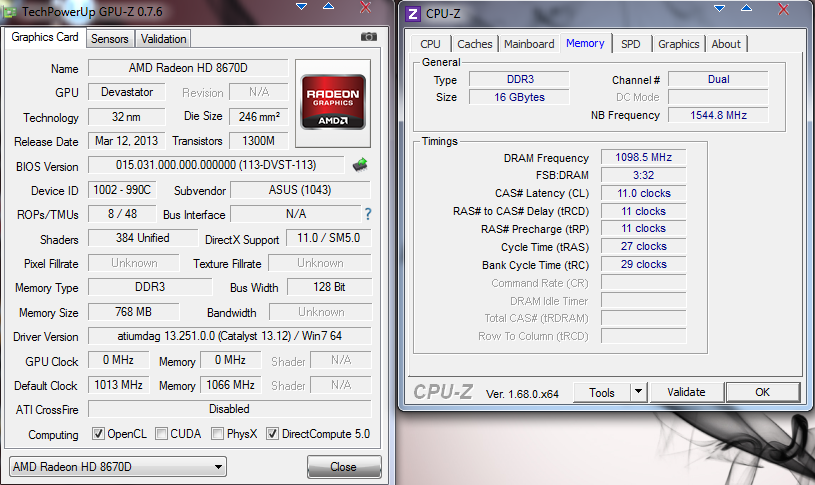Screen dimensions: 815x485
Task: Click the Default Clock value 1013 MHz
Action: (x=119, y=385)
